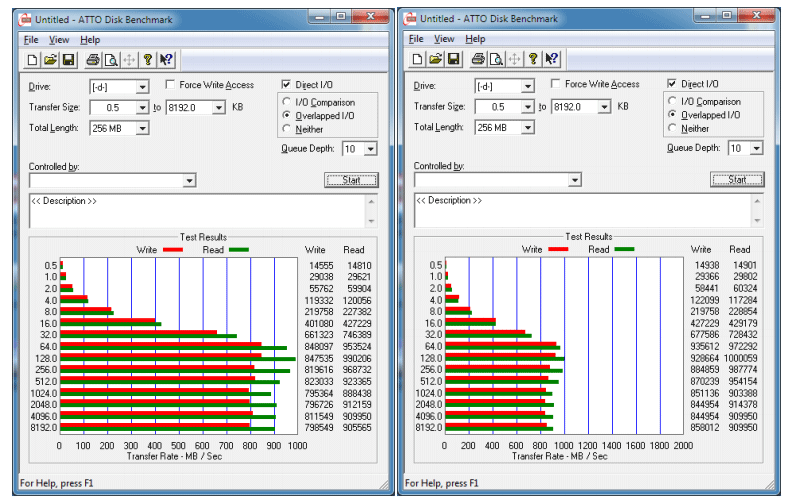Toggle Force Write Access in left window
Image resolution: width=788 pixels, height=504 pixels.
pos(170,84)
